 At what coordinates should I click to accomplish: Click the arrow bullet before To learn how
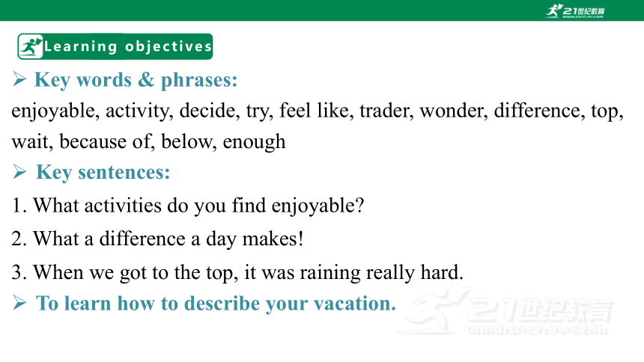(19, 303)
